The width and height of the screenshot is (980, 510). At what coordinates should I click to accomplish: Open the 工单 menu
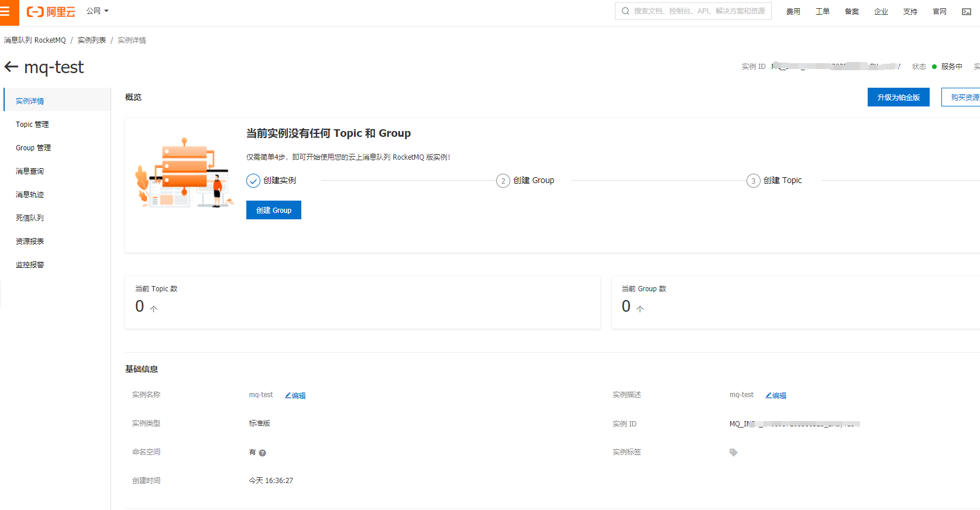click(x=823, y=12)
